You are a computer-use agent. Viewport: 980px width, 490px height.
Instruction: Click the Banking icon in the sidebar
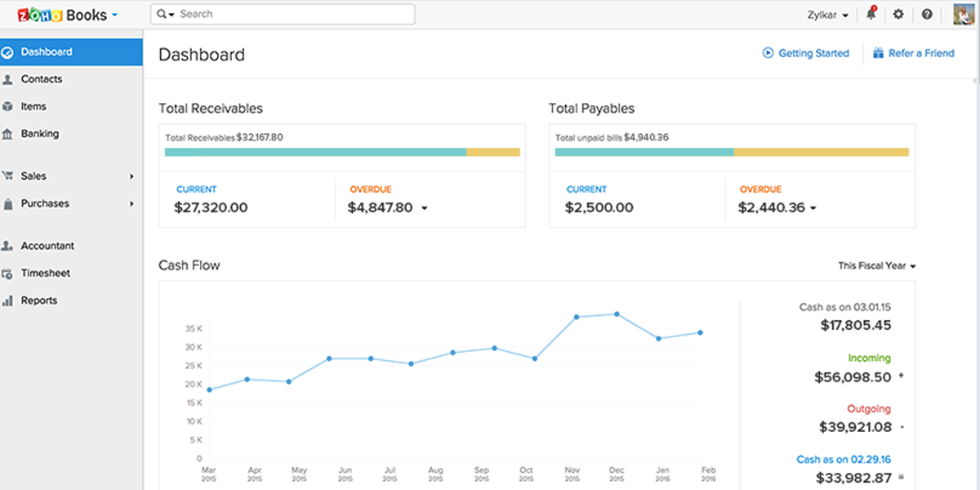(x=7, y=134)
